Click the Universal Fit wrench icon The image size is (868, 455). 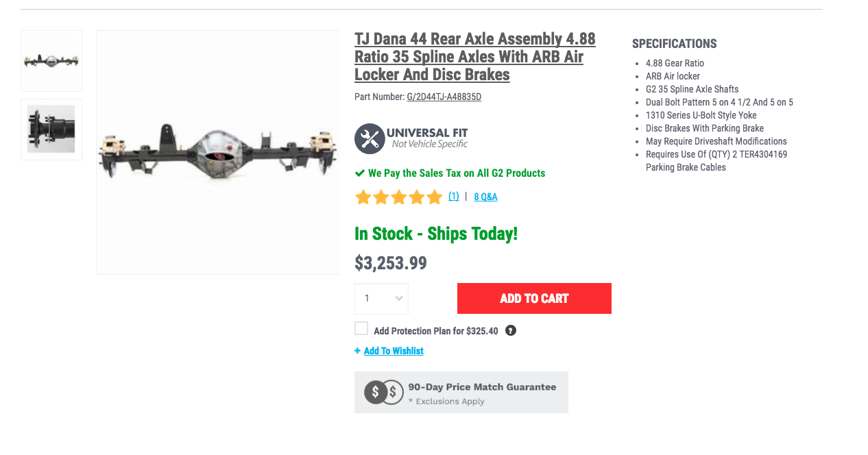point(370,138)
